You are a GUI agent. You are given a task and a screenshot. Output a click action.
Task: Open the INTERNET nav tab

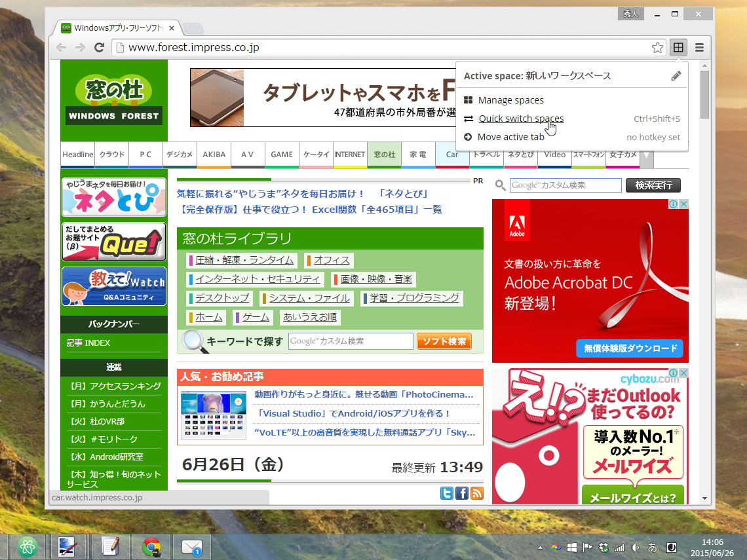(350, 155)
